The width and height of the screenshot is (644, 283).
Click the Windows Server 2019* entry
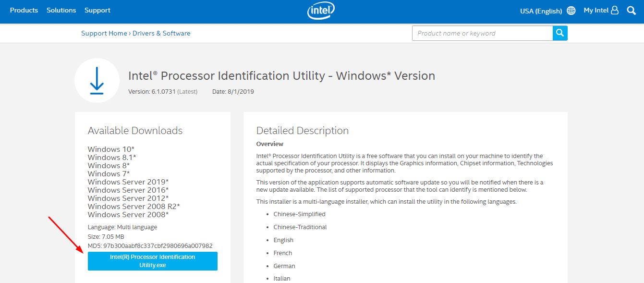click(x=128, y=182)
